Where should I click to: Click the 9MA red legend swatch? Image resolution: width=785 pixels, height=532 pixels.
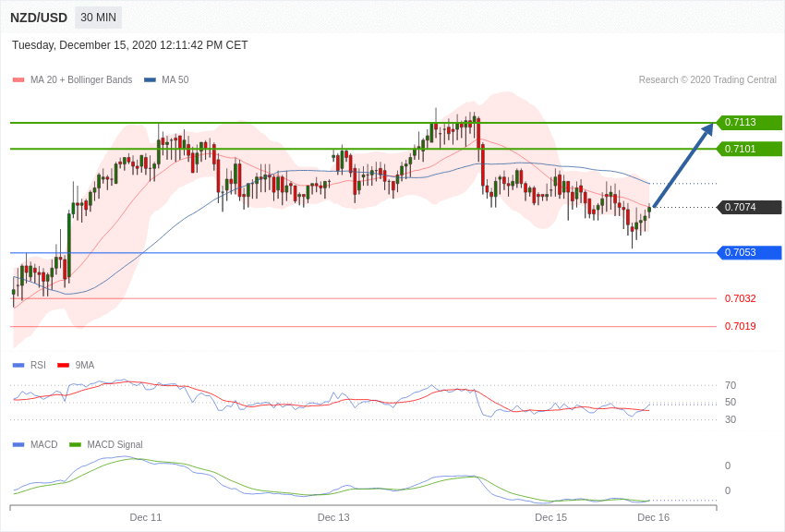tap(63, 366)
